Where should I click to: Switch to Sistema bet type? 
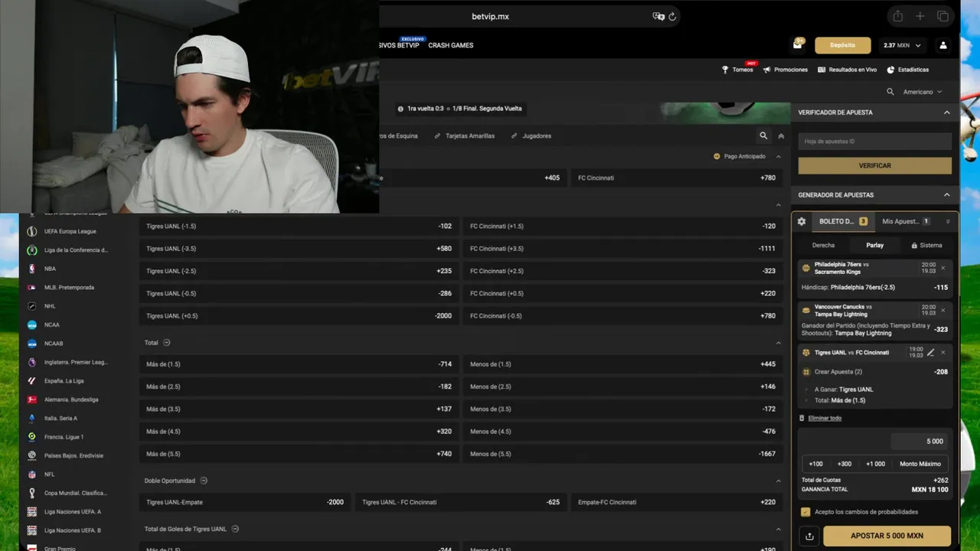pyautogui.click(x=926, y=246)
